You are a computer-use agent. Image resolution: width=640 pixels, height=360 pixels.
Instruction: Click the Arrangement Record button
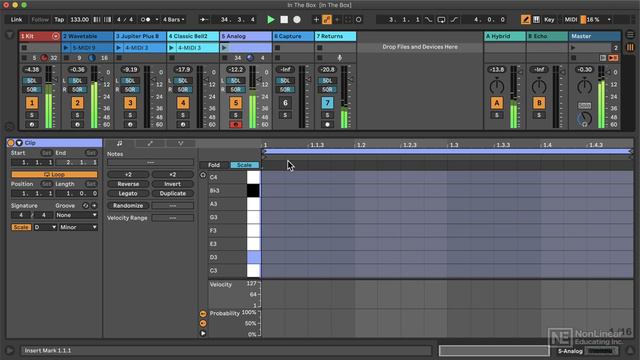point(297,20)
